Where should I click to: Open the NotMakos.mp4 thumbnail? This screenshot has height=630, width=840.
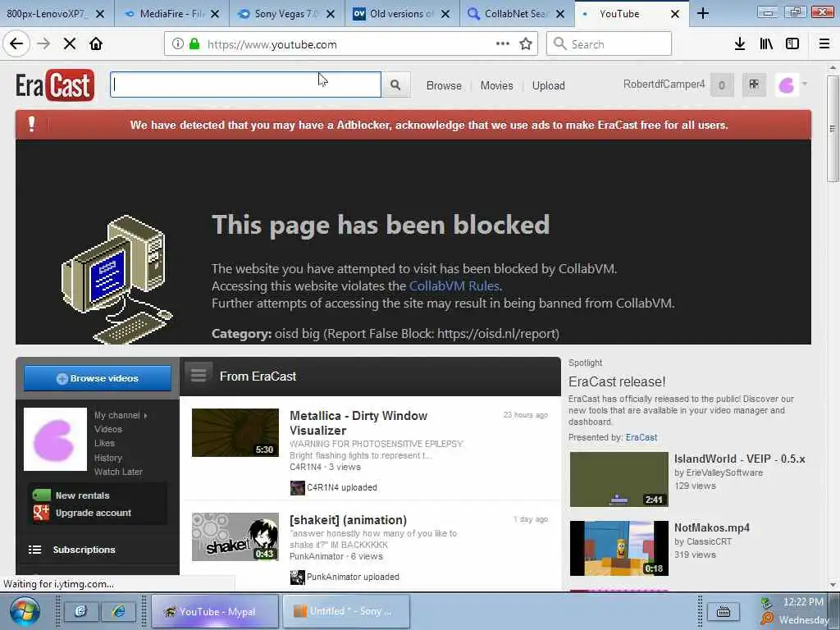pyautogui.click(x=619, y=548)
